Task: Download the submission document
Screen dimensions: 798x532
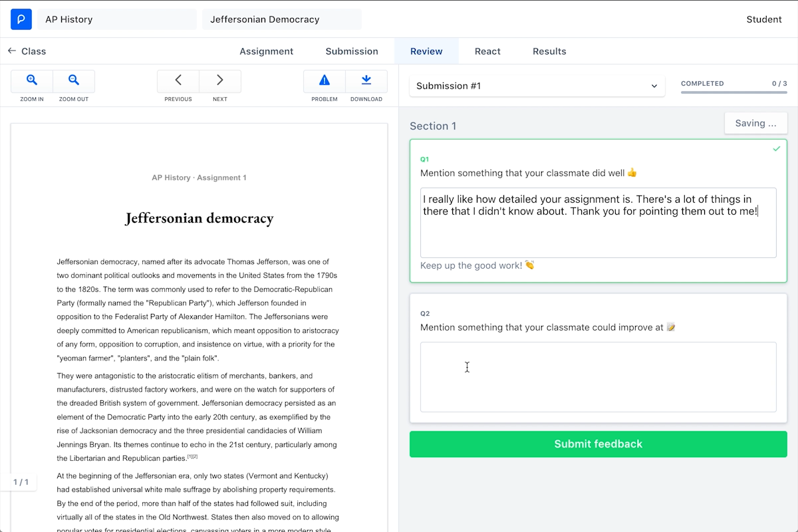Action: (x=366, y=80)
